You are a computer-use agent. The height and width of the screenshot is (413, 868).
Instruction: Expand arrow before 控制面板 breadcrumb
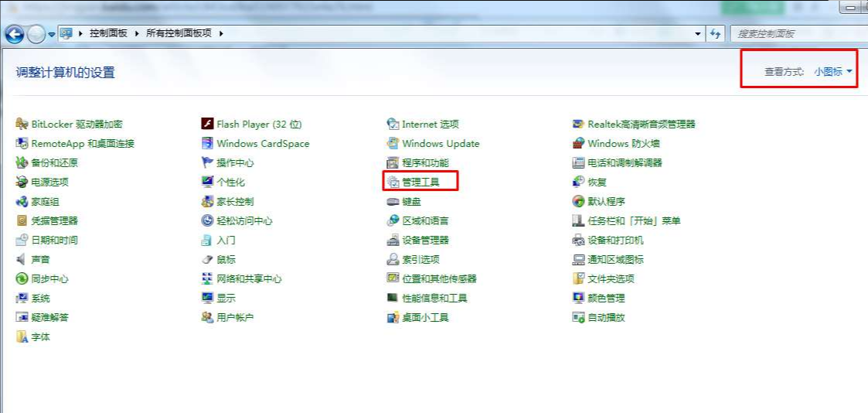click(82, 33)
